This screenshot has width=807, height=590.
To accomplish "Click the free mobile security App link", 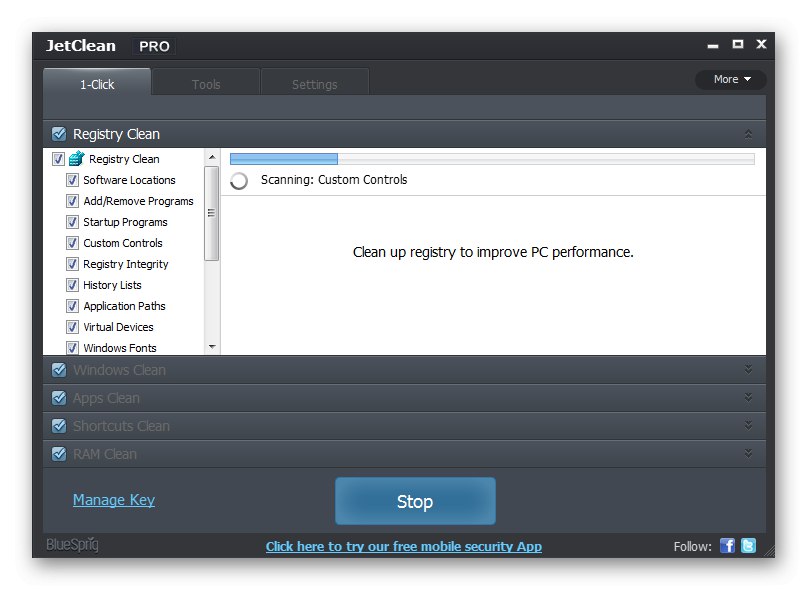I will [404, 546].
